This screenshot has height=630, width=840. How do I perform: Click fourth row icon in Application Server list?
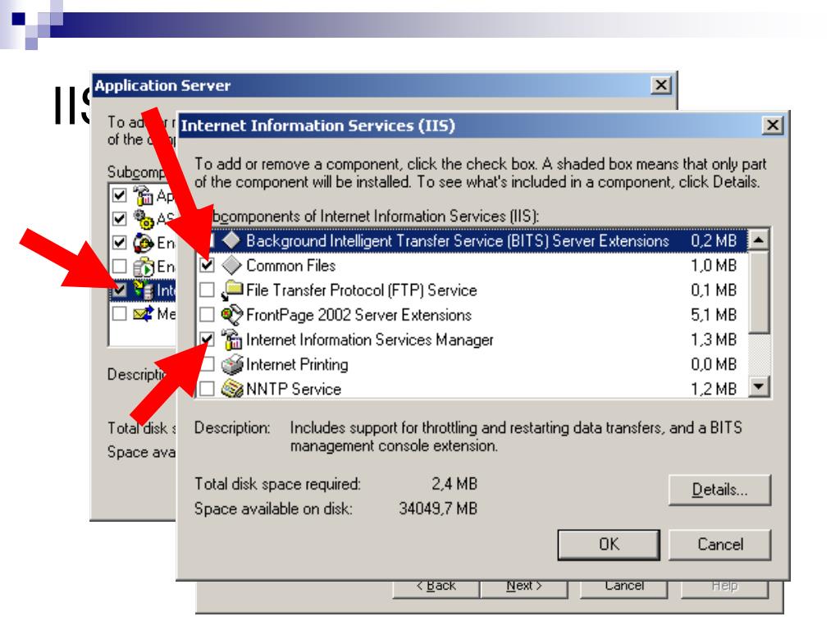click(x=144, y=267)
